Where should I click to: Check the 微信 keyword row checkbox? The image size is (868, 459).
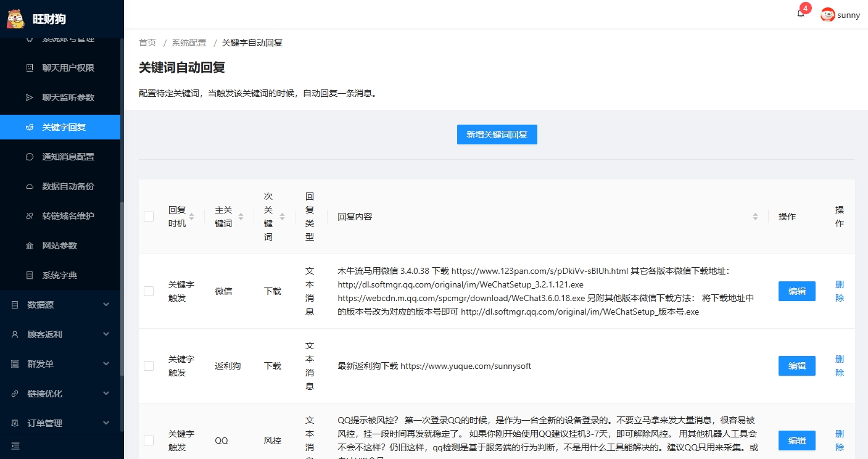149,291
